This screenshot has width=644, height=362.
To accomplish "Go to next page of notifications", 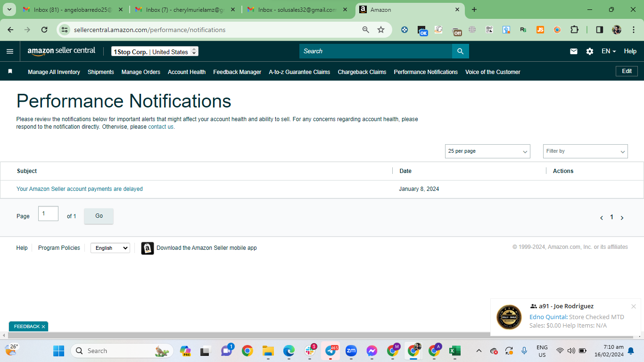I will (622, 218).
